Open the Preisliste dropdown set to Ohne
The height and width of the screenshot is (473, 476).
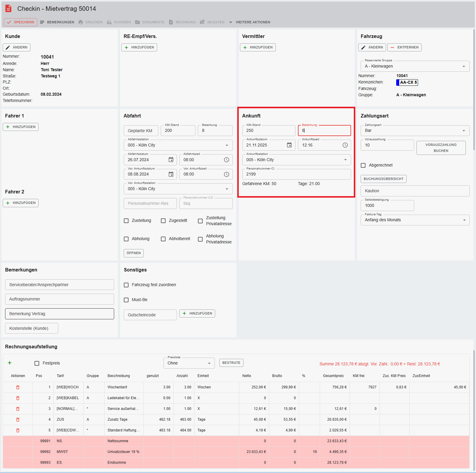click(x=189, y=363)
